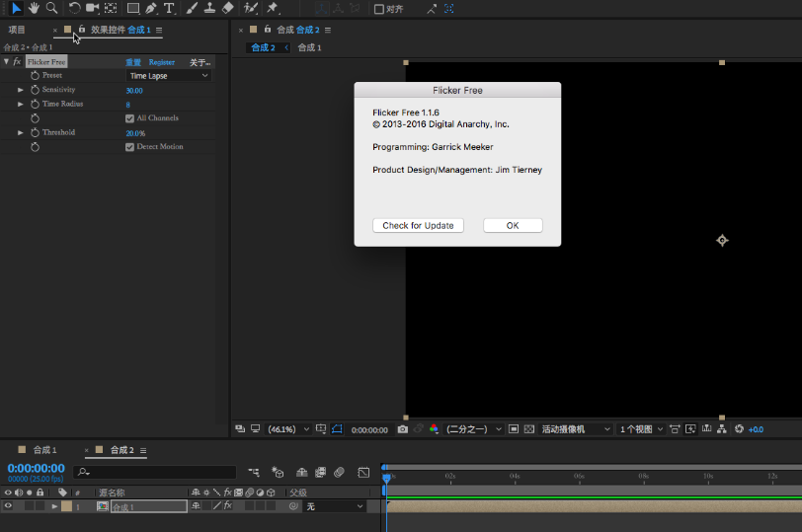The width and height of the screenshot is (802, 532).
Task: Expand the Time Radius property
Action: pos(21,105)
